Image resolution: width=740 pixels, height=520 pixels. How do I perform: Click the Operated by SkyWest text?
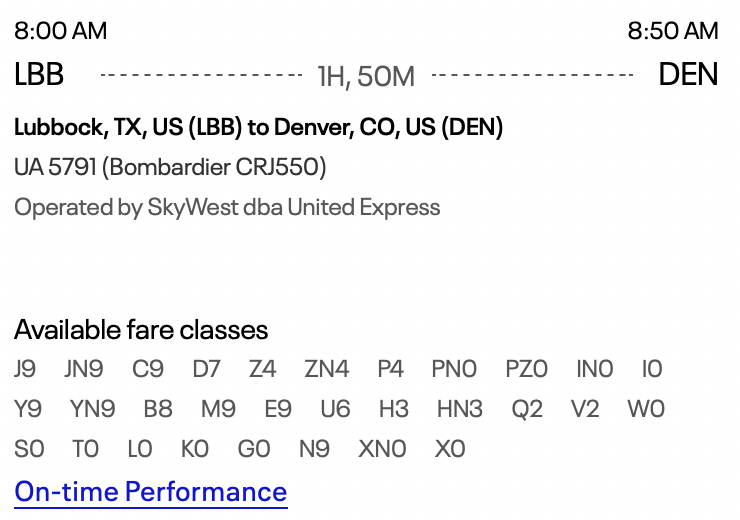(227, 208)
